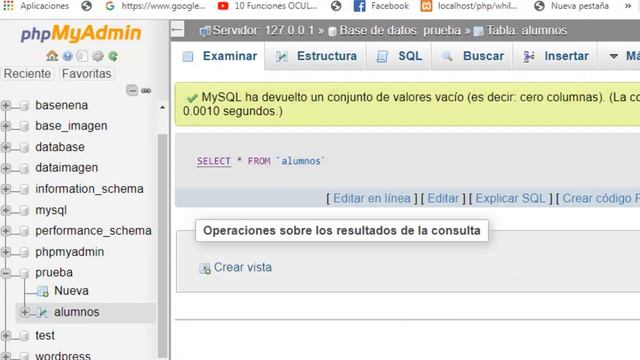
Task: Click navigation panel scrollbar
Action: [x=162, y=245]
